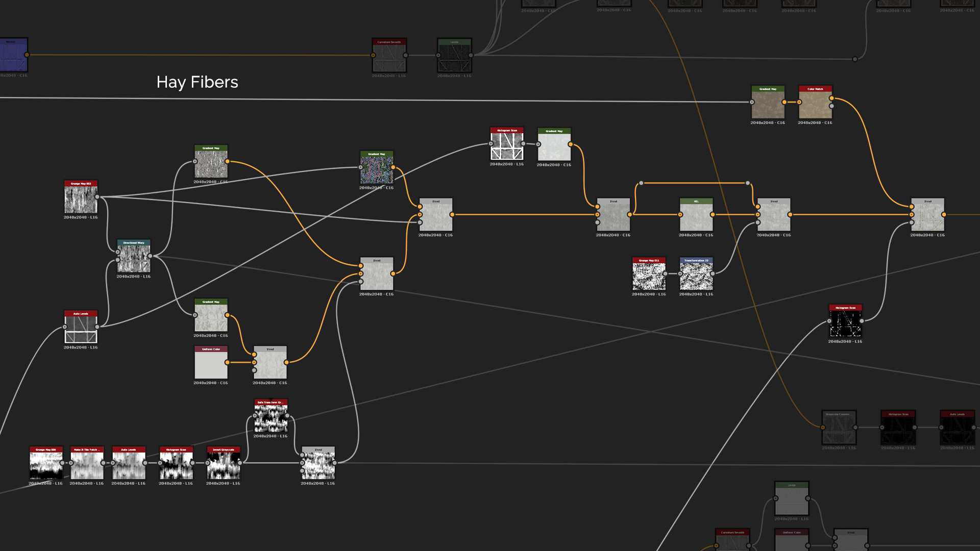Click the Transformation 2D output connector

coord(713,273)
